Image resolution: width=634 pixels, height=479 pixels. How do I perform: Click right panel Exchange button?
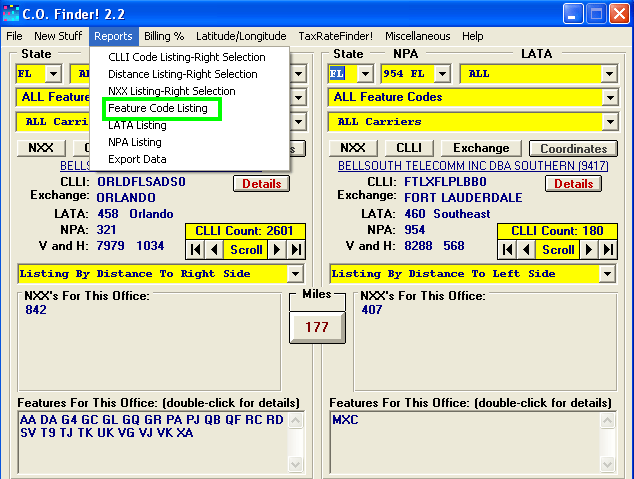click(x=481, y=148)
